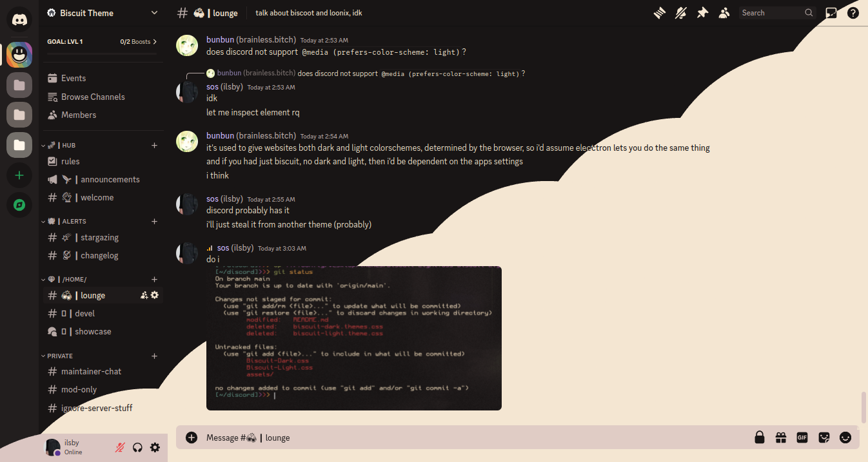The height and width of the screenshot is (462, 868).
Task: Toggle channel notification settings bell
Action: (681, 13)
